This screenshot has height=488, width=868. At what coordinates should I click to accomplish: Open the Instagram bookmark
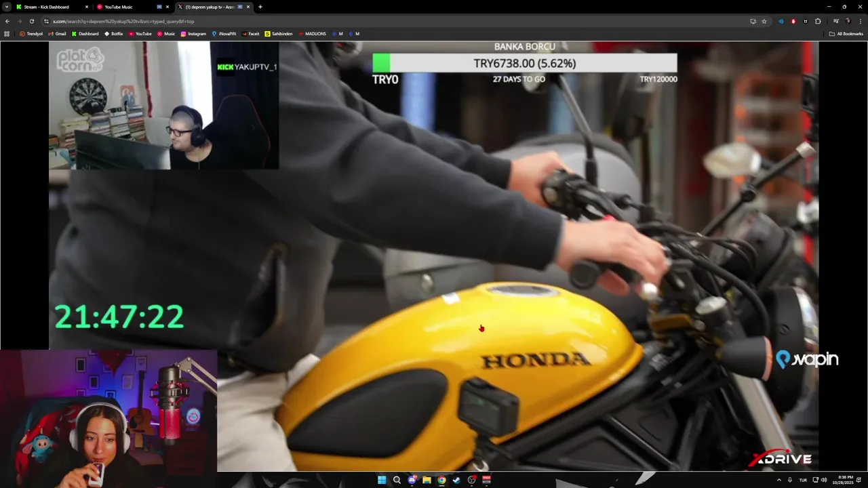[193, 33]
